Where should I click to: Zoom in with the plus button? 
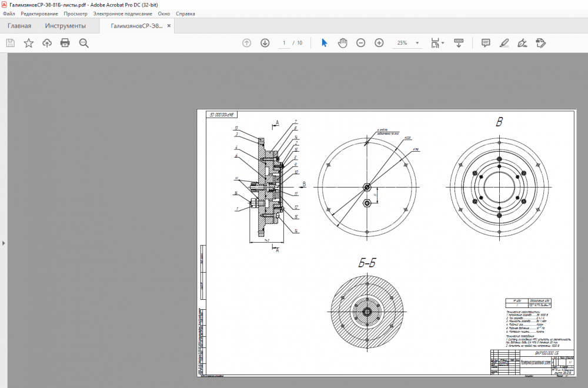[x=379, y=43]
